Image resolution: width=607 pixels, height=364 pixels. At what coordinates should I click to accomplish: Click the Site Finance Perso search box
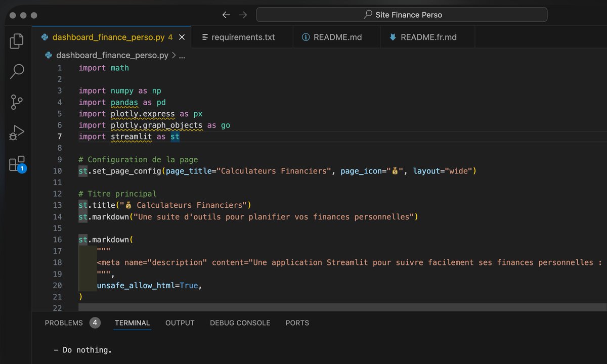tap(402, 15)
